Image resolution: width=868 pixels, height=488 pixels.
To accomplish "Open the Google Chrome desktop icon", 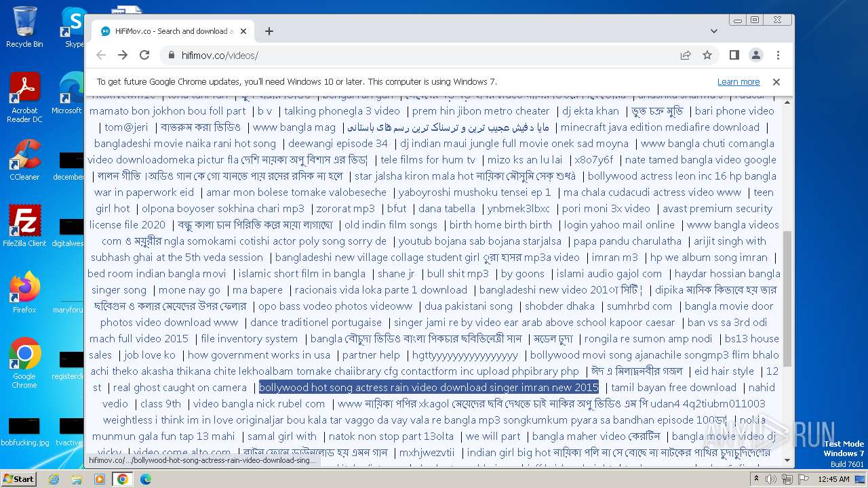I will click(x=24, y=363).
